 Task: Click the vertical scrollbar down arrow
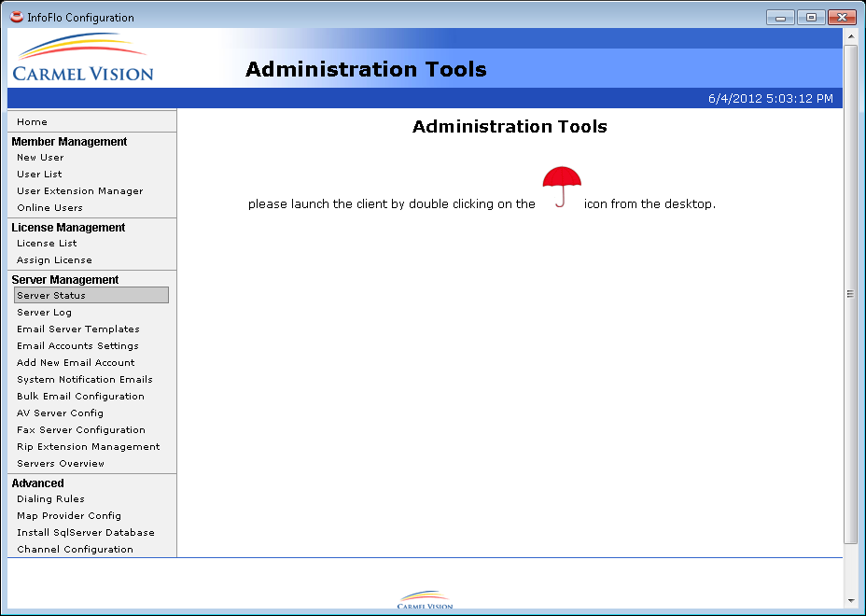click(850, 600)
